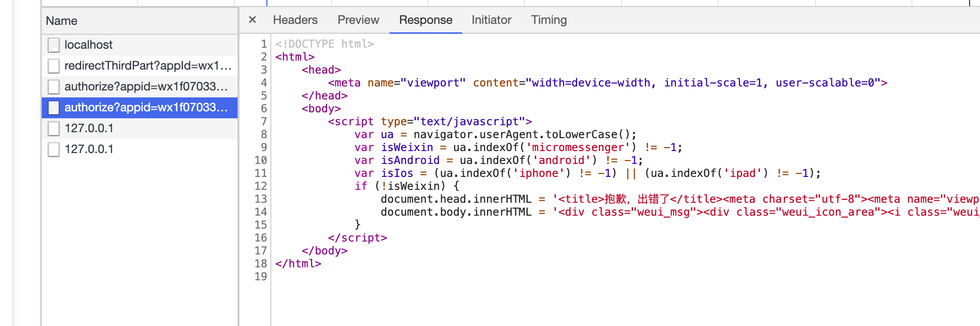Click the navigator.userAgent.toLowerCase() code line
Screen dimensions: 980x326
click(495, 134)
